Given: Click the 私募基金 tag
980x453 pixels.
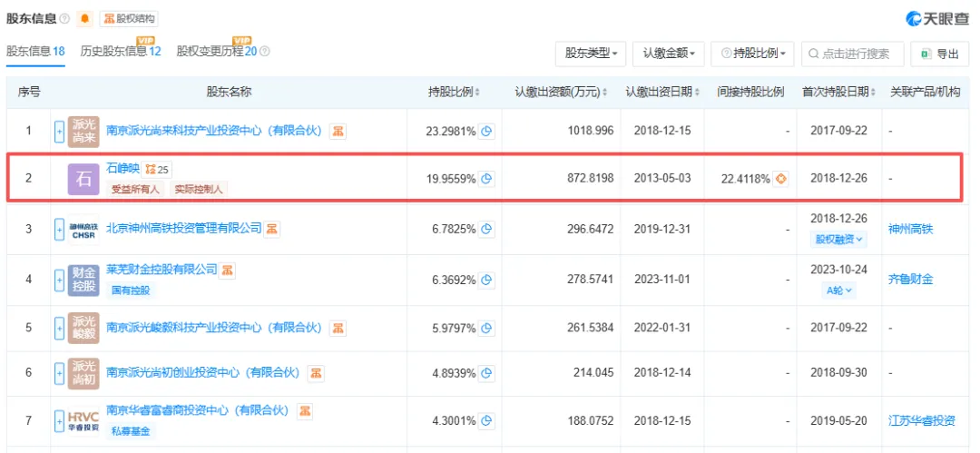Looking at the screenshot, I should tap(130, 431).
